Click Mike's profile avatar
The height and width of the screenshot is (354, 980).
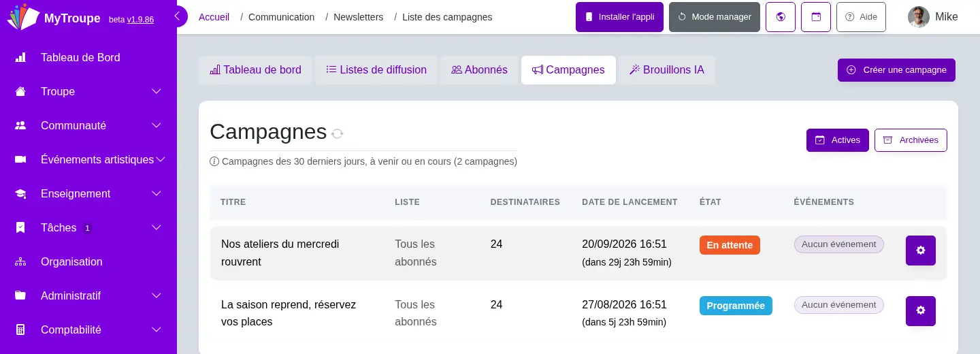(x=919, y=17)
